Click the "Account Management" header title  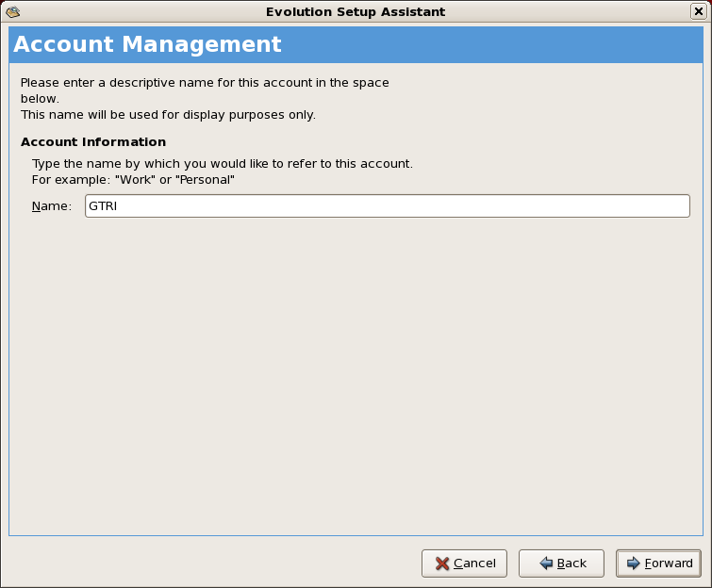pyautogui.click(x=147, y=45)
